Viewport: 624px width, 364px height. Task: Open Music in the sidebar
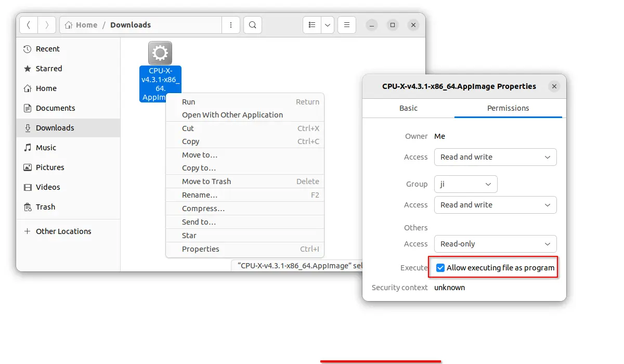point(68,148)
